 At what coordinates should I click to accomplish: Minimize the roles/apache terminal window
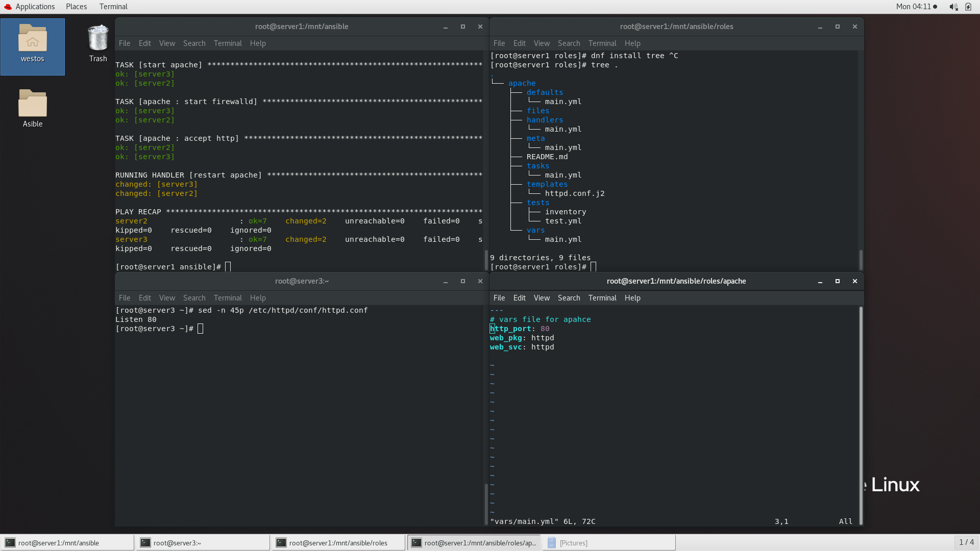820,281
